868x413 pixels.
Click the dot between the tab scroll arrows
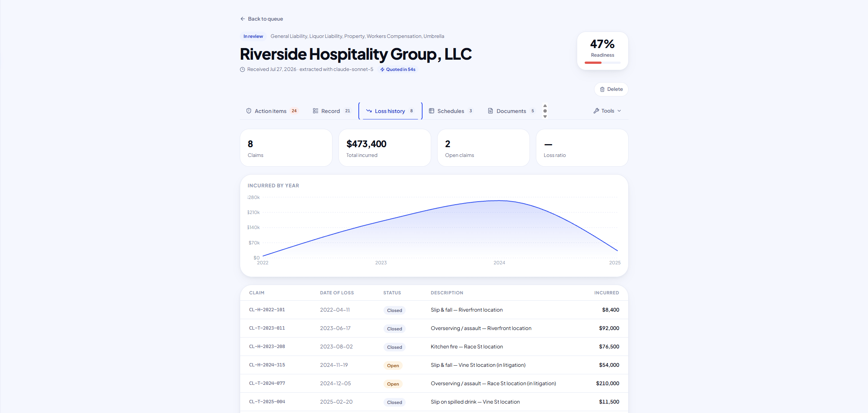click(545, 111)
